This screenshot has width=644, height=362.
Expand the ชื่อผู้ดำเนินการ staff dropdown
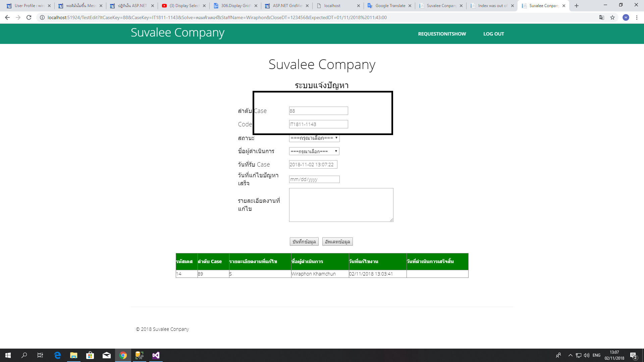[314, 152]
